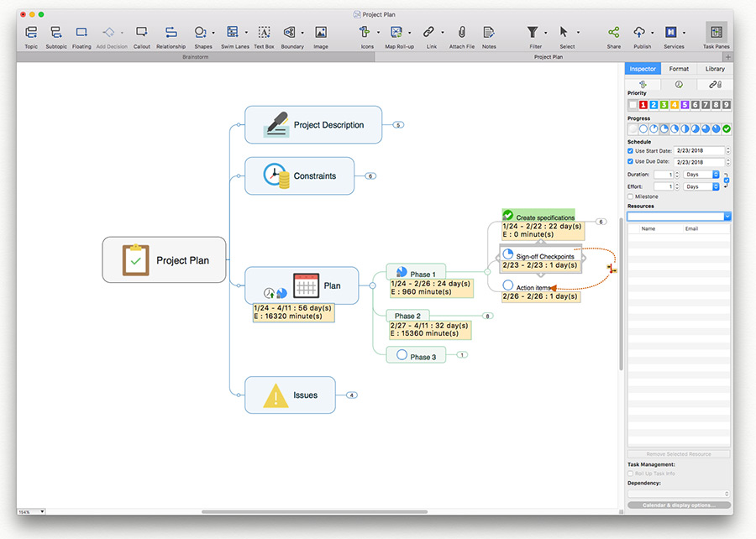Viewport: 756px width, 539px height.
Task: Open the Swim Lanes tool
Action: coord(233,32)
